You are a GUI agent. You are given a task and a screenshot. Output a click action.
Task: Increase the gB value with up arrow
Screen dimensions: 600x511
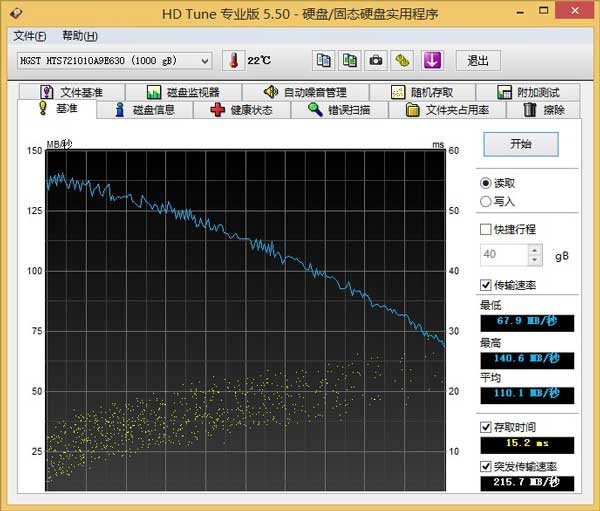(535, 250)
